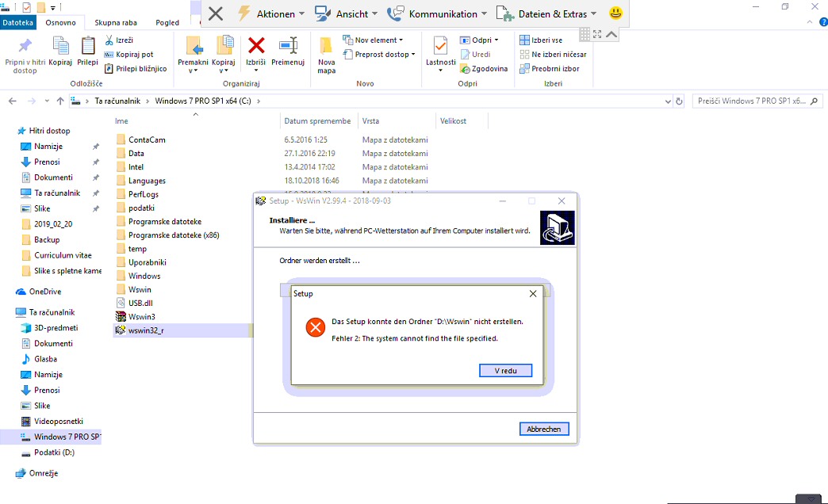Expand the Kommunikation dropdown
Screen dimensions: 828x504
(437, 13)
